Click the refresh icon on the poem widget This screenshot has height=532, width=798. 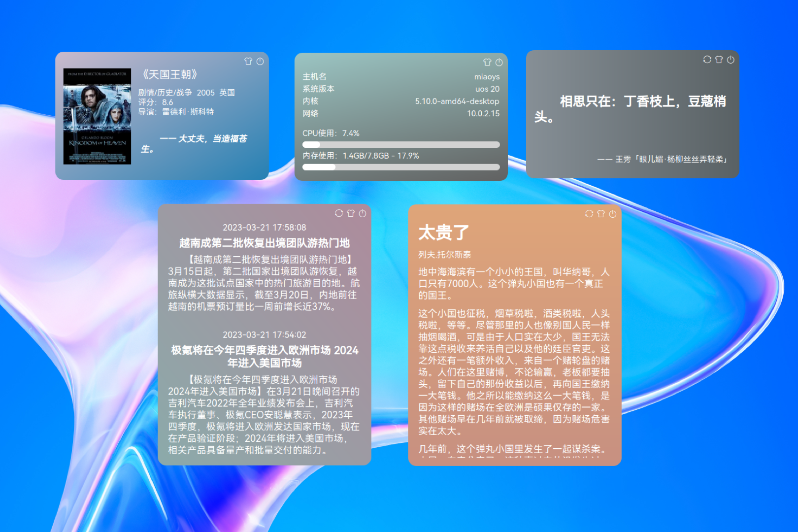(x=707, y=60)
